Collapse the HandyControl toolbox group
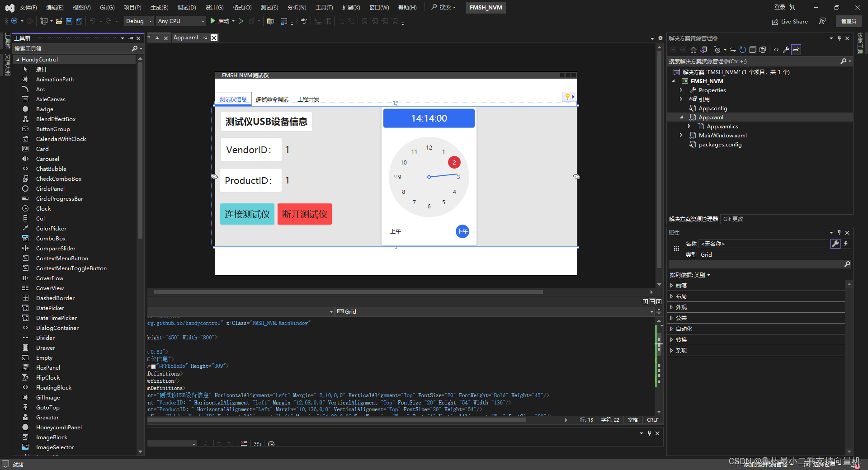 (x=18, y=60)
